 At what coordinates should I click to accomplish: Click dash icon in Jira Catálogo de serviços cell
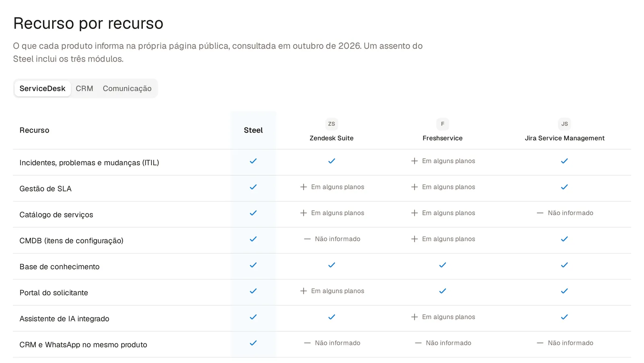coord(540,213)
